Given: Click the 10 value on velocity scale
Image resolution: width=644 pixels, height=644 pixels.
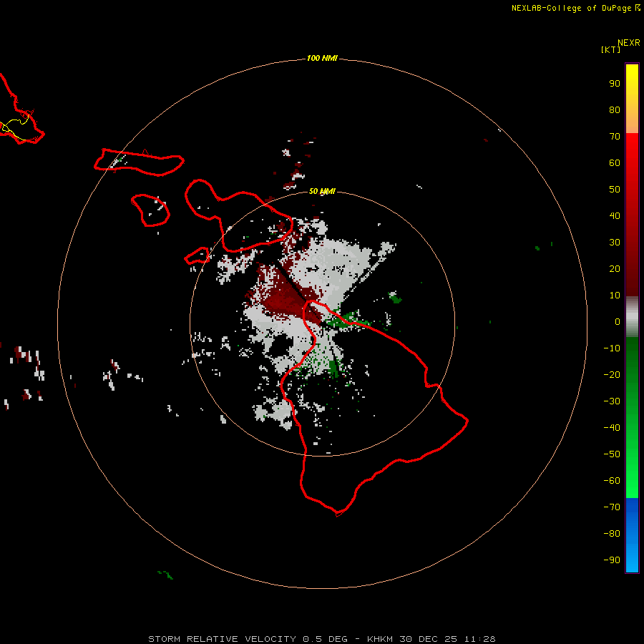Looking at the screenshot, I should (x=615, y=296).
